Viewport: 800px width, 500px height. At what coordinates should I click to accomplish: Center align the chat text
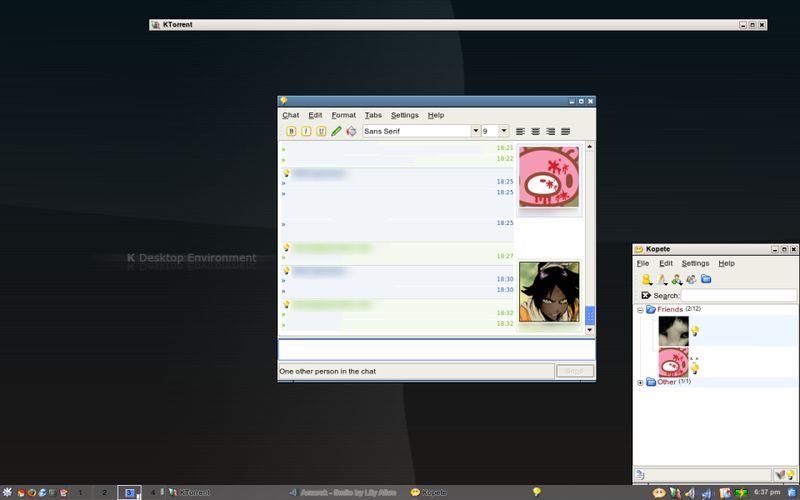point(535,132)
